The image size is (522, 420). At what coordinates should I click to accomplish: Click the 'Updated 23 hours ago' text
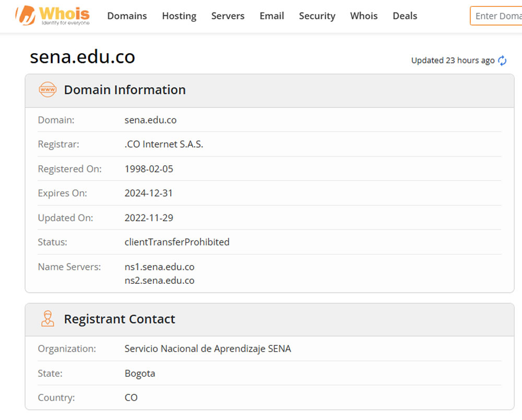point(453,61)
